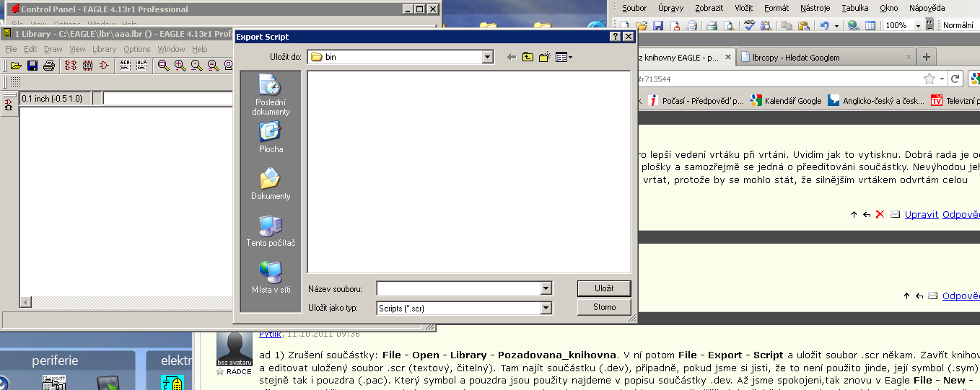Viewport: 980px width, 390px height.
Task: Click the Grid icon in EAGLE Library window
Action: point(15,81)
